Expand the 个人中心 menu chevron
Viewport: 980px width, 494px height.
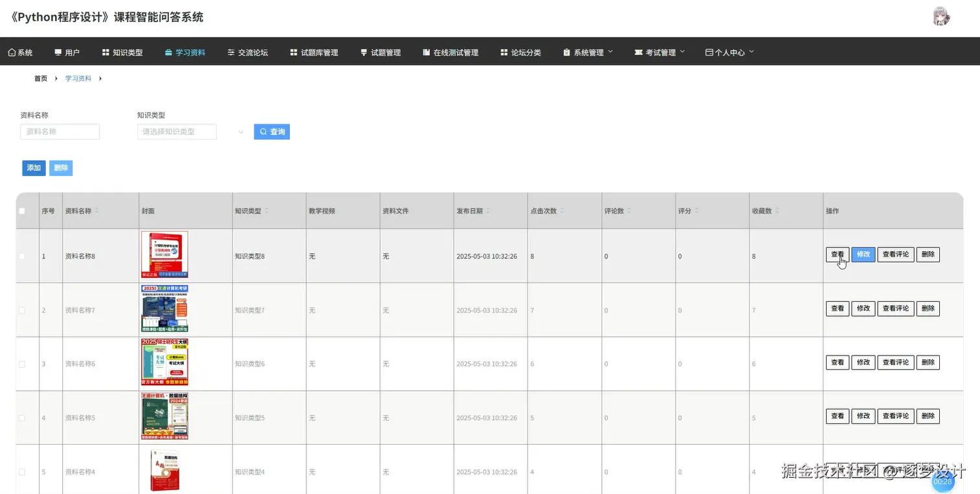pos(752,52)
